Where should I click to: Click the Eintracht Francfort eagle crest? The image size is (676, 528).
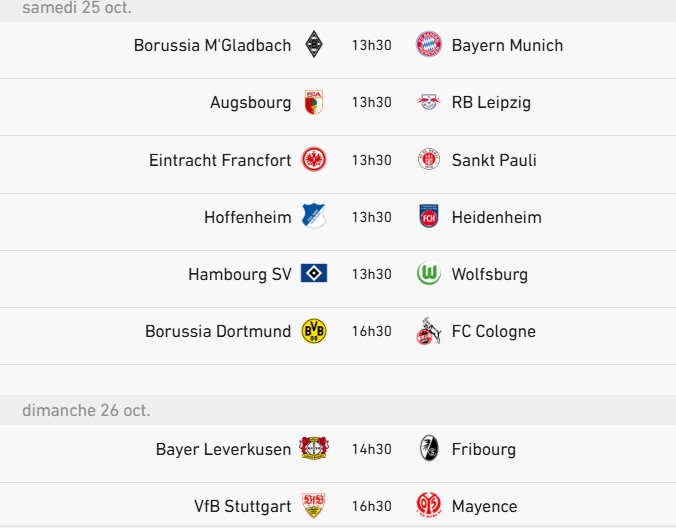pyautogui.click(x=314, y=160)
